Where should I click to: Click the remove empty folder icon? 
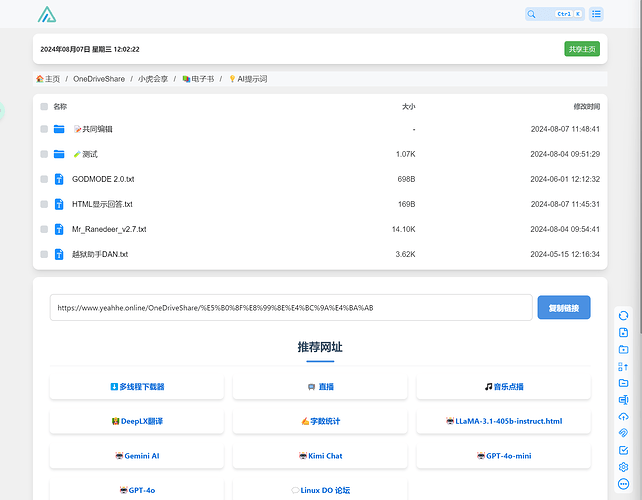tap(623, 383)
